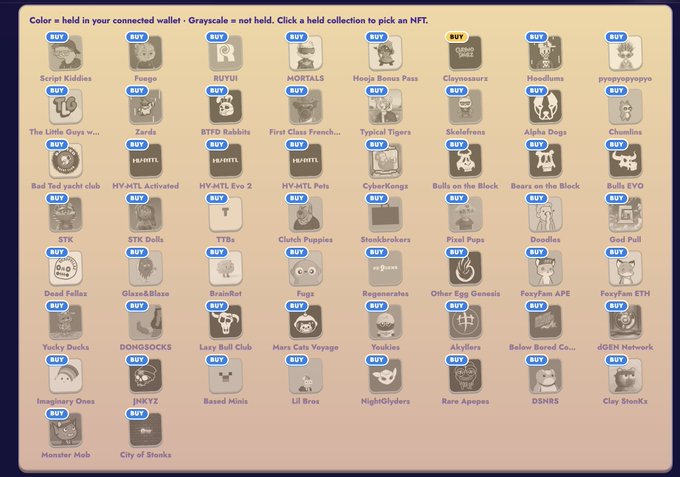Pick the RUYUI collection icon
Viewport: 680px width, 477px height.
click(x=226, y=53)
